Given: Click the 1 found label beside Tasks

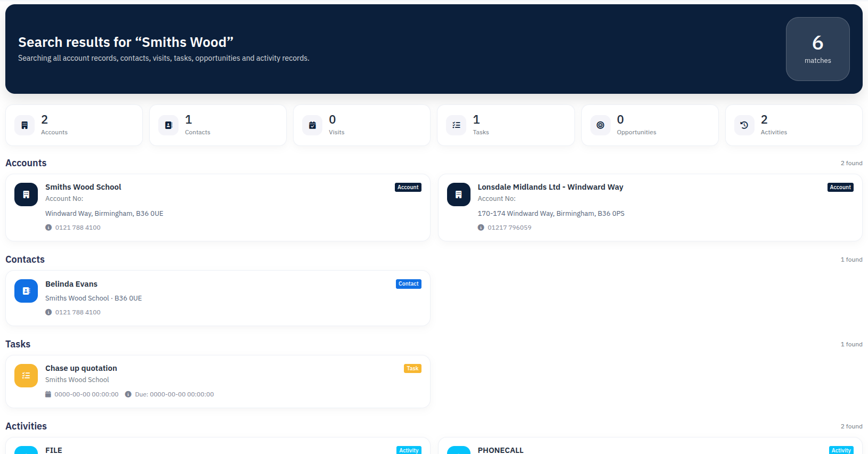Looking at the screenshot, I should pos(851,344).
